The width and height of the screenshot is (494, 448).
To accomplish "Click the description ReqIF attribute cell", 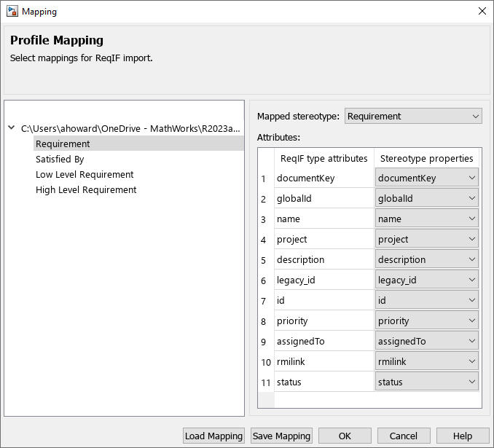I will 324,259.
